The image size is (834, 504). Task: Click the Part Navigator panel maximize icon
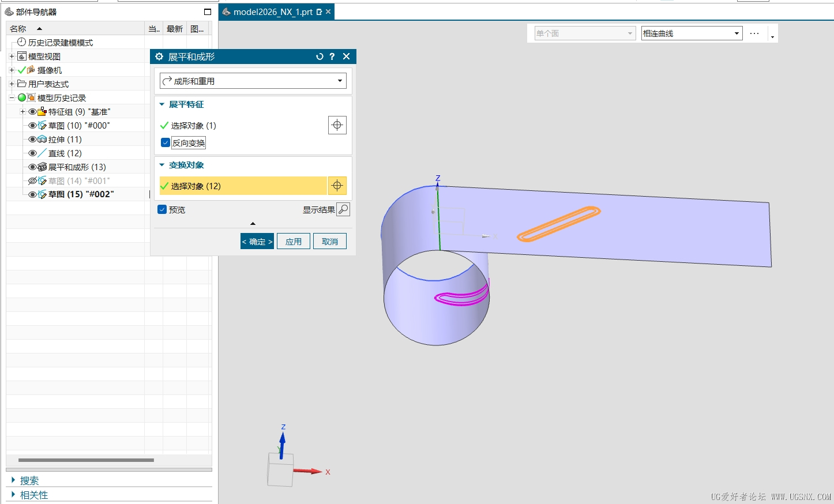(208, 12)
